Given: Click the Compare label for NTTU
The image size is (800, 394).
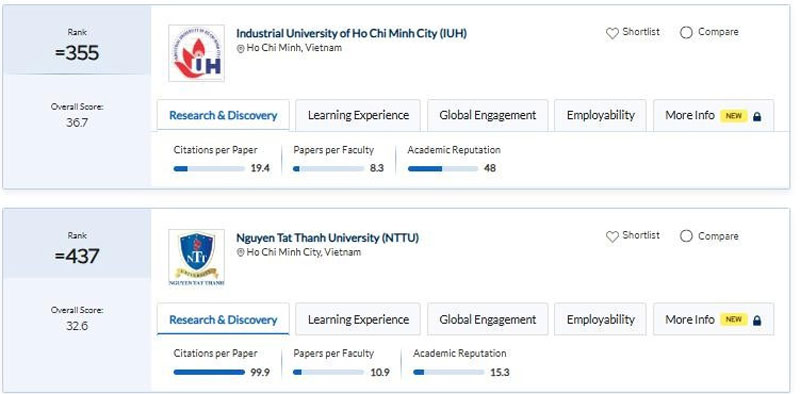Looking at the screenshot, I should tap(718, 236).
